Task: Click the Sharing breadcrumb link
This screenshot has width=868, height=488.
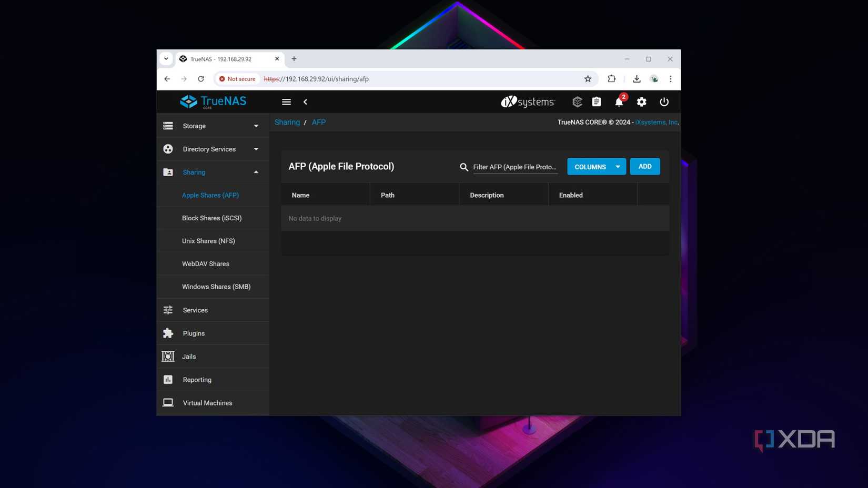Action: pos(287,123)
